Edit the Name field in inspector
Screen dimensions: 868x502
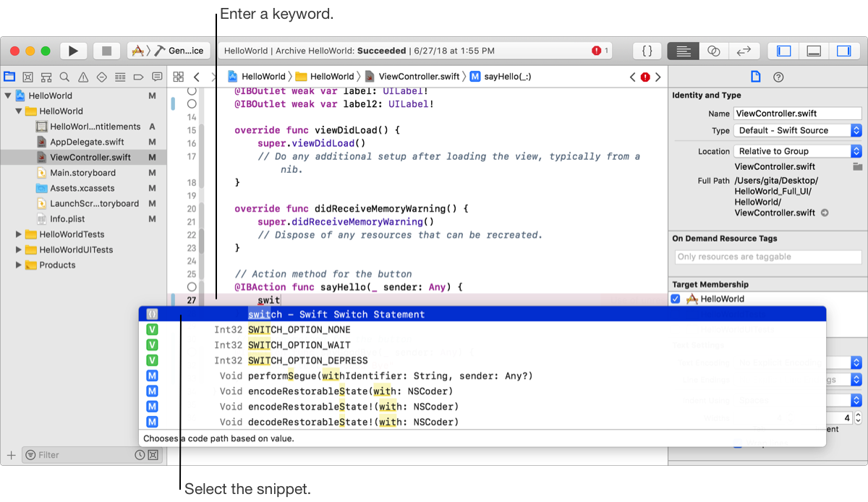pos(798,114)
